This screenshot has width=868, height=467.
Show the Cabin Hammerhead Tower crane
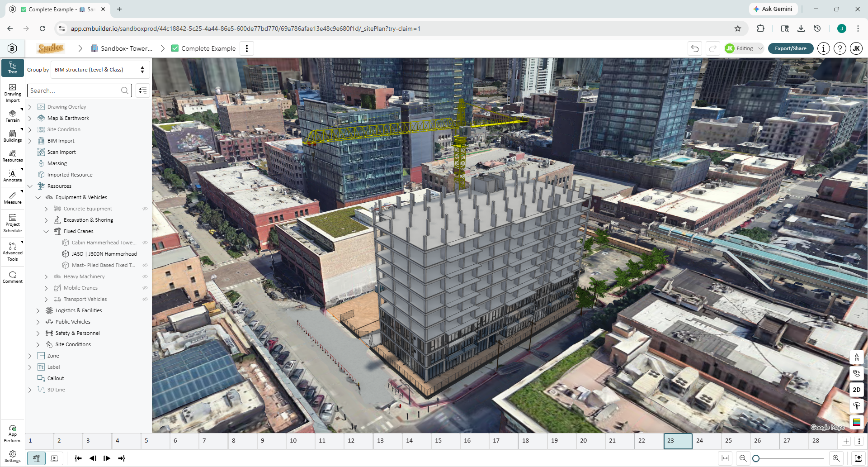tap(145, 243)
